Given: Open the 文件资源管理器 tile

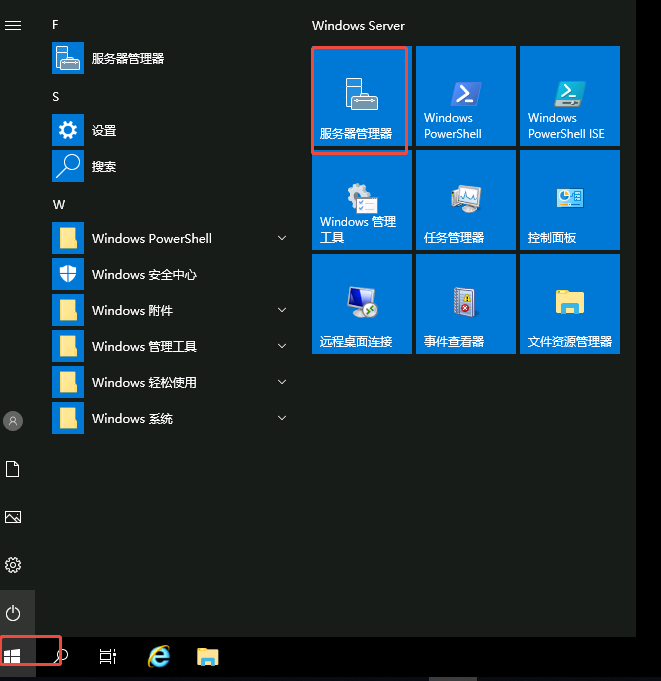Looking at the screenshot, I should (x=570, y=304).
